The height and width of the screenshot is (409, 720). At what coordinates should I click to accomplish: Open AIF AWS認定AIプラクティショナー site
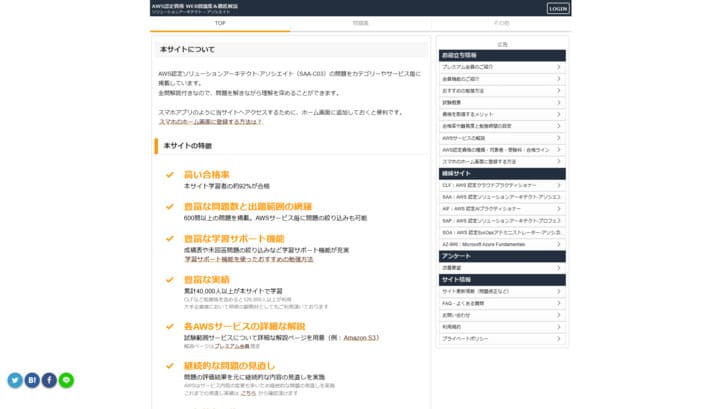point(502,209)
